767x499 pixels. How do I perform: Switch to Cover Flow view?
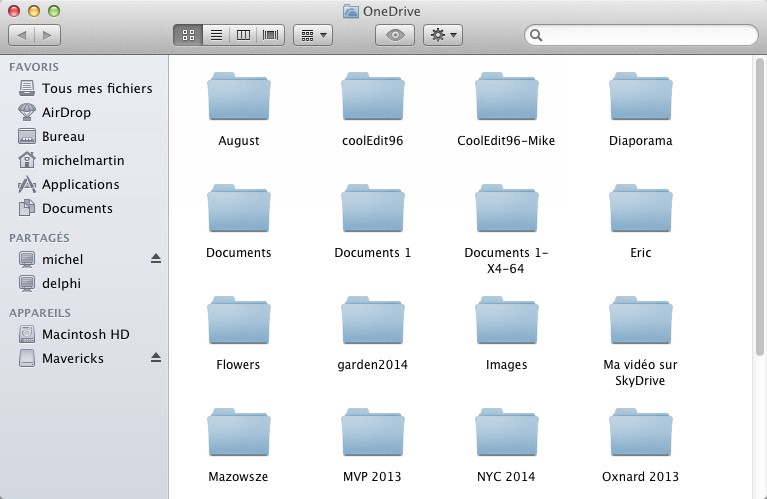coord(270,35)
